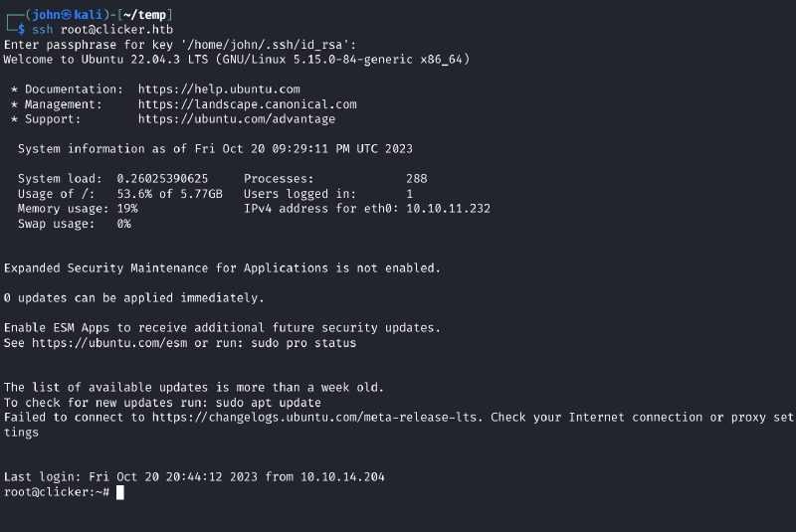This screenshot has width=796, height=532.
Task: Click the Processes count 288
Action: 416,179
